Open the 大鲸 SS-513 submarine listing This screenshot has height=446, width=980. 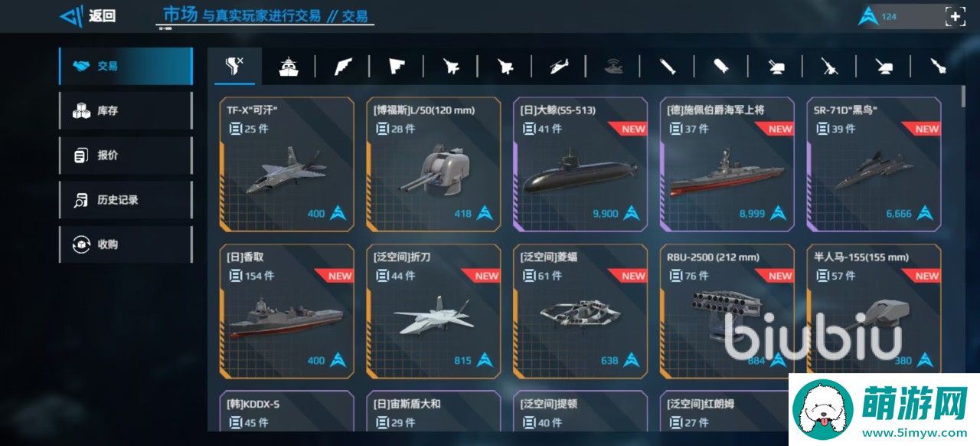coord(580,164)
